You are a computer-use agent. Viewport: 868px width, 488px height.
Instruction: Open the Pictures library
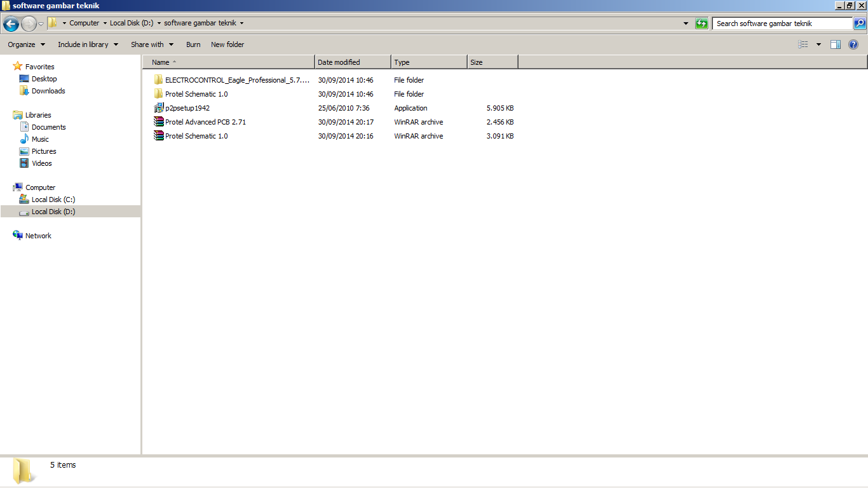pyautogui.click(x=44, y=151)
